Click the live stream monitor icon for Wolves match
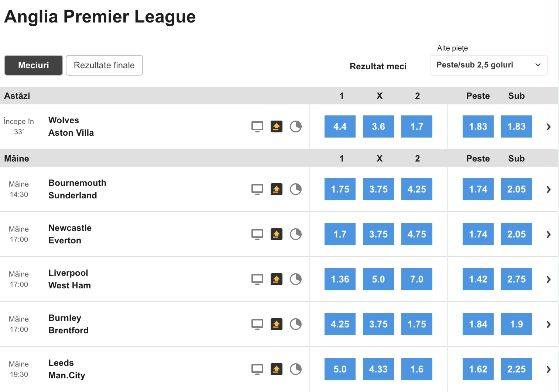Image resolution: width=559 pixels, height=392 pixels. click(257, 126)
